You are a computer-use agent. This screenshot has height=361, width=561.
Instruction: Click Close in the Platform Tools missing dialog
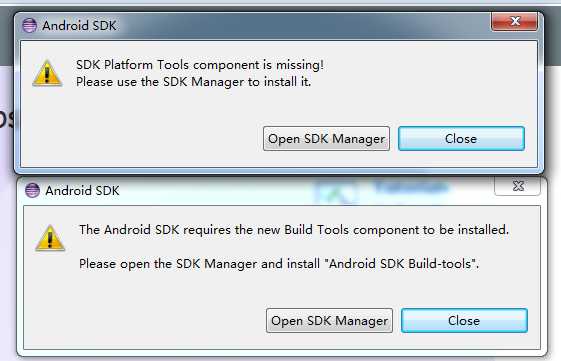(461, 138)
